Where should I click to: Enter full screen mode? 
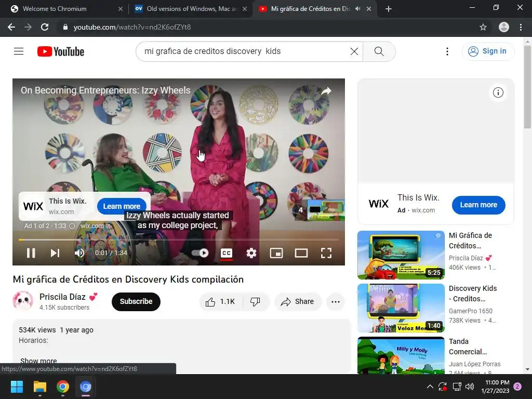(326, 253)
